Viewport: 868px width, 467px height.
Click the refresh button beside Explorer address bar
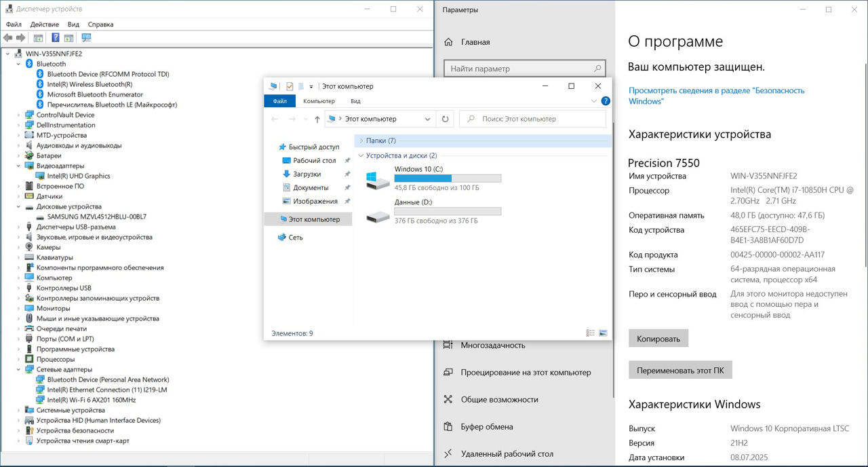coord(445,119)
